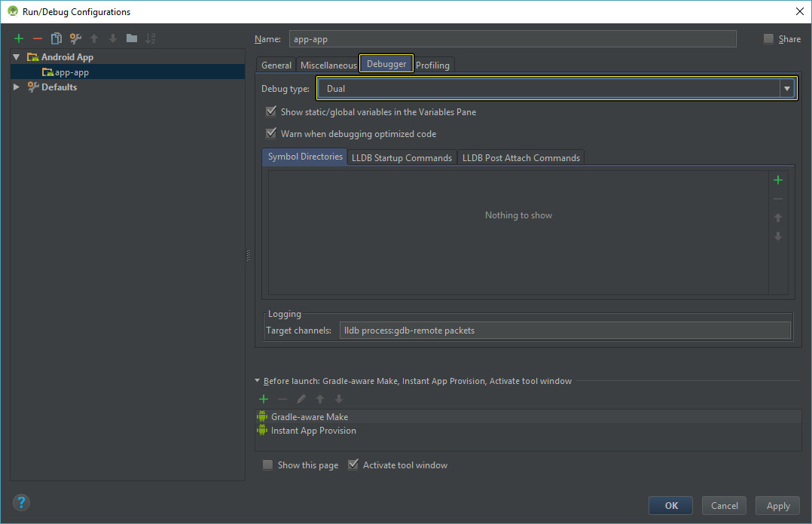812x524 pixels.
Task: Uncheck Show static/global variables option
Action: tap(270, 111)
